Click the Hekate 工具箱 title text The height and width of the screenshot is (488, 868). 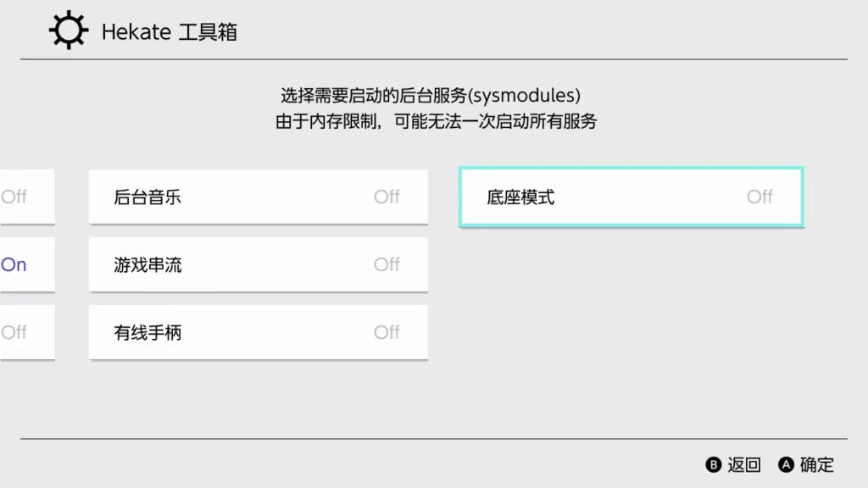pos(170,32)
